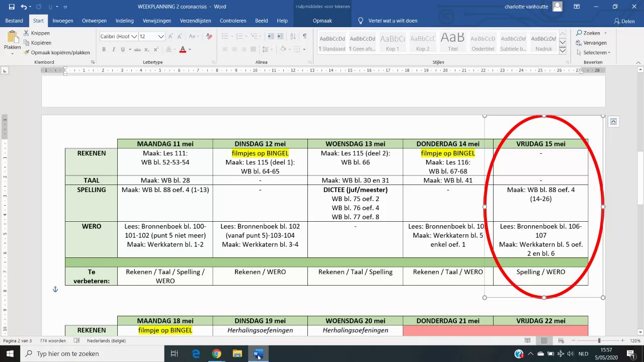Image resolution: width=644 pixels, height=362 pixels.
Task: Click the shading paint bucket color
Action: (x=283, y=49)
